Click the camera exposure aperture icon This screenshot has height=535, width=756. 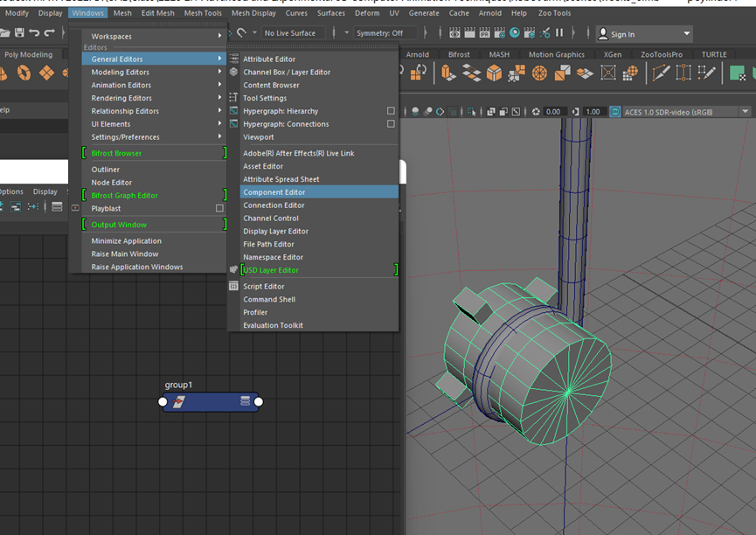[536, 112]
